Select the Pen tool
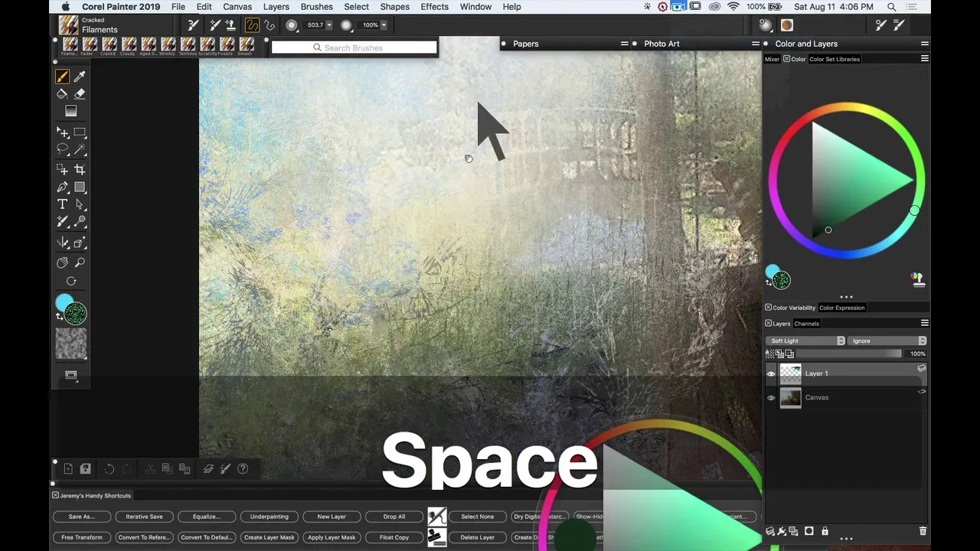 [62, 187]
